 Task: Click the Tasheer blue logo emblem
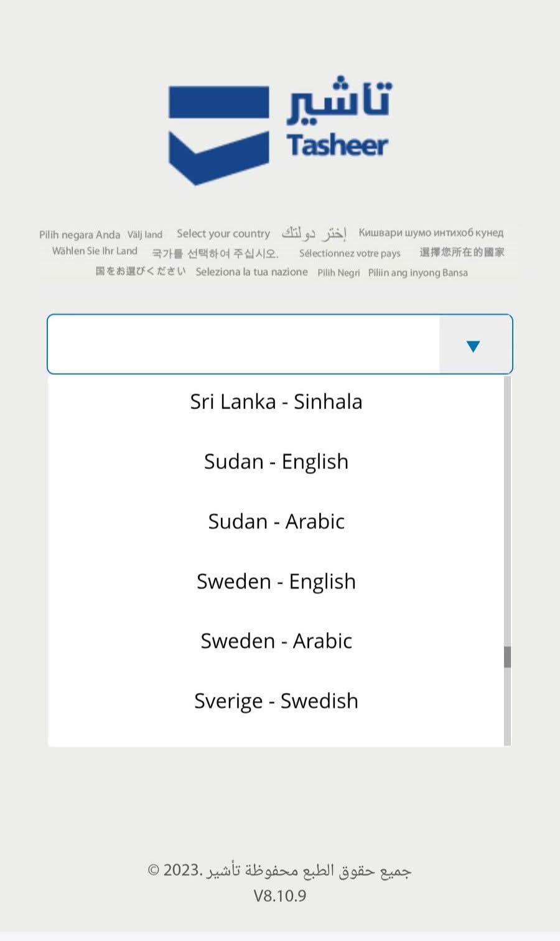(218, 135)
